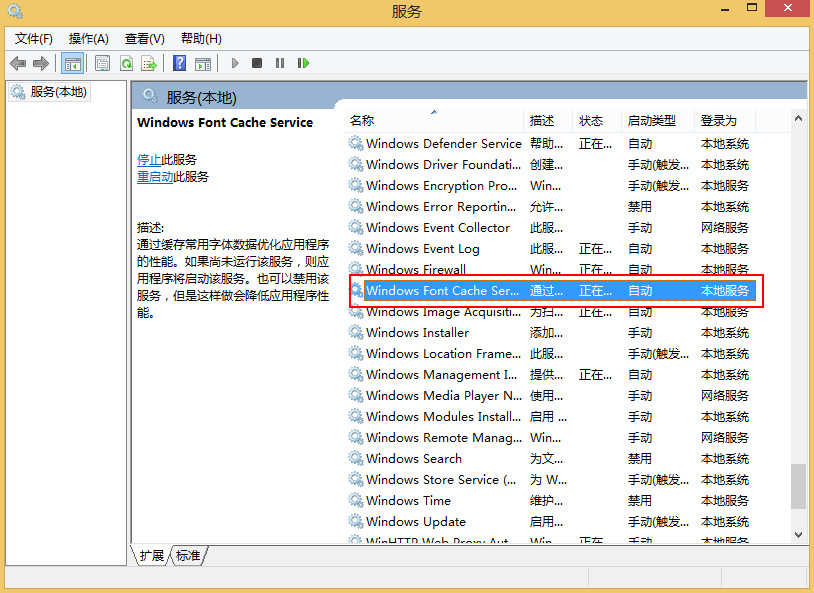Open the Properties toolbar icon
Screen dimensions: 814x593
tap(101, 62)
